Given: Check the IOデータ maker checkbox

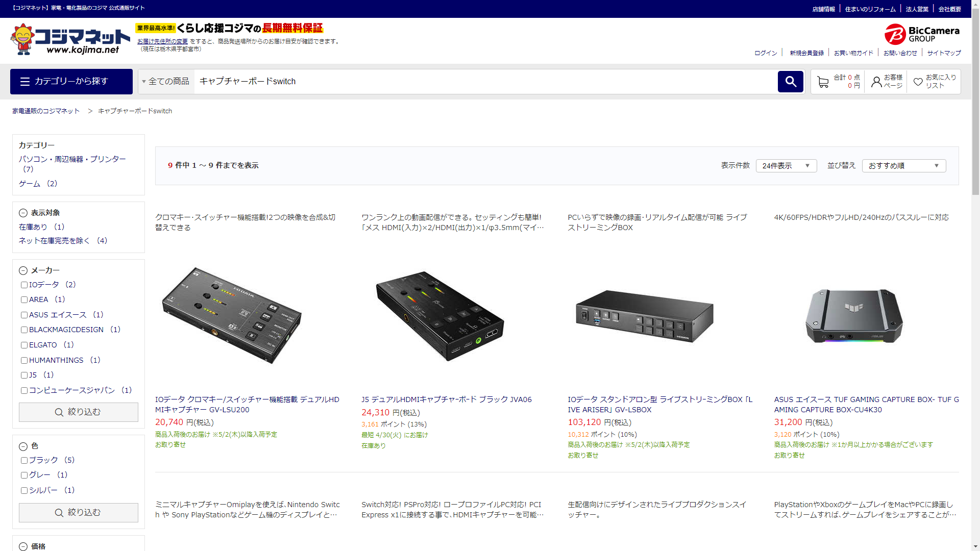Looking at the screenshot, I should tap(24, 285).
